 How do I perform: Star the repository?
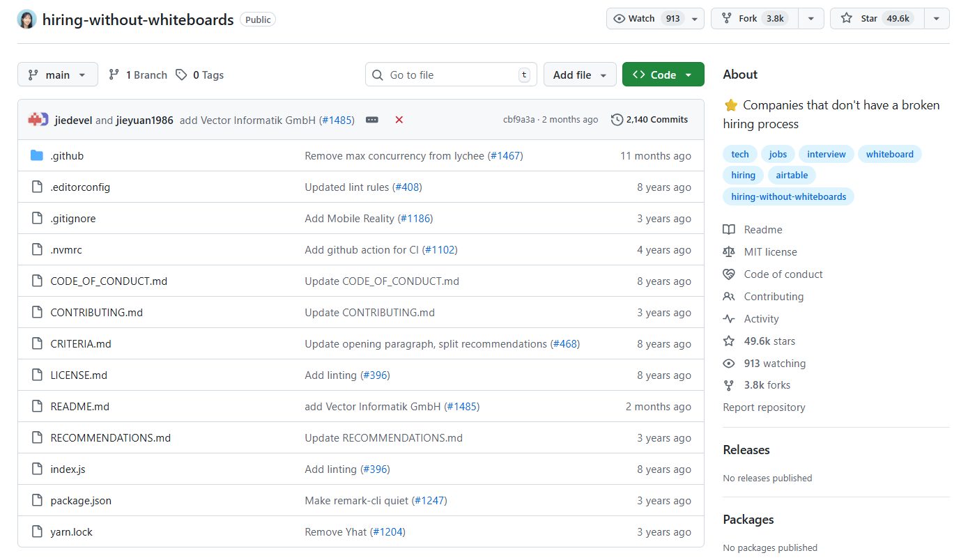coord(877,19)
